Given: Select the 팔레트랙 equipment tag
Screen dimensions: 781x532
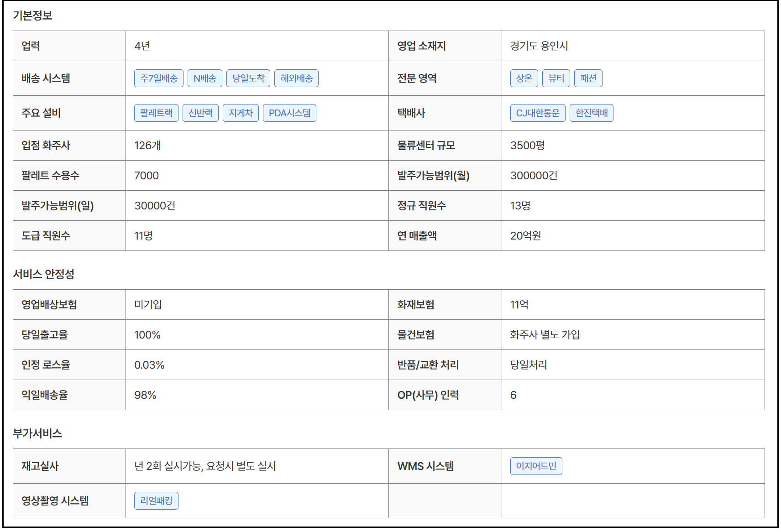Looking at the screenshot, I should pyautogui.click(x=156, y=113).
